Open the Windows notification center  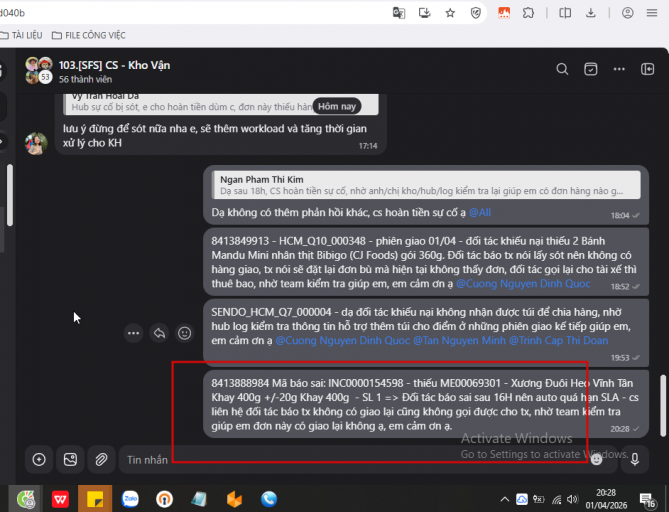coord(647,500)
